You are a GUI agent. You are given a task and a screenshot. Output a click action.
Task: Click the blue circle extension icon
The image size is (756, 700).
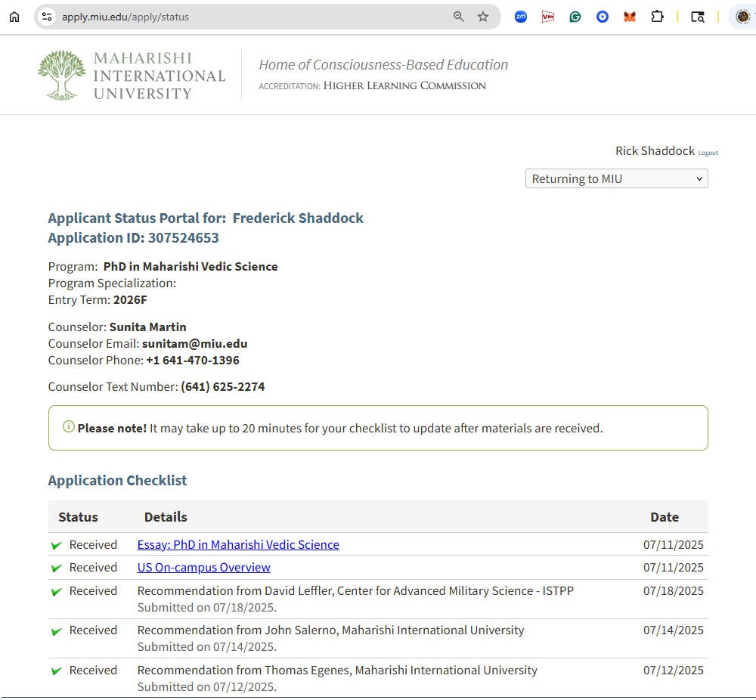pyautogui.click(x=603, y=17)
